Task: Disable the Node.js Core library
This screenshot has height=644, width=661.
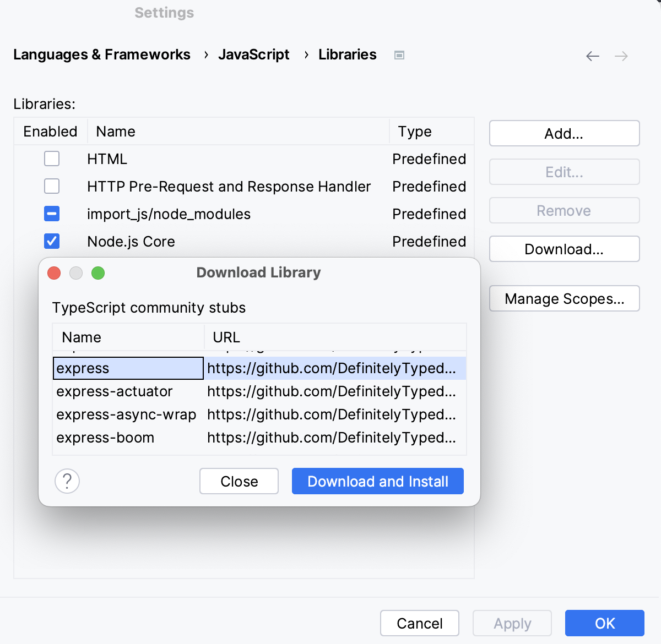Action: [x=51, y=241]
